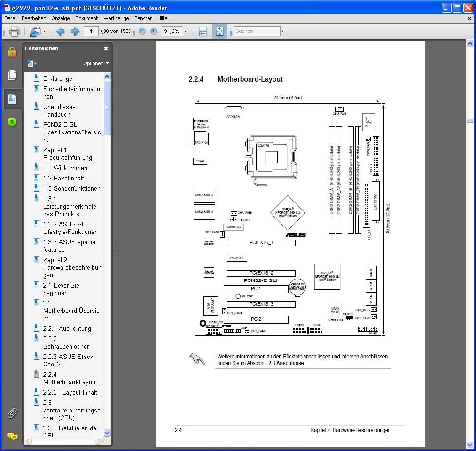Select 2.2.5 Layout-Inhalt bookmark
The image size is (476, 451).
coord(70,392)
